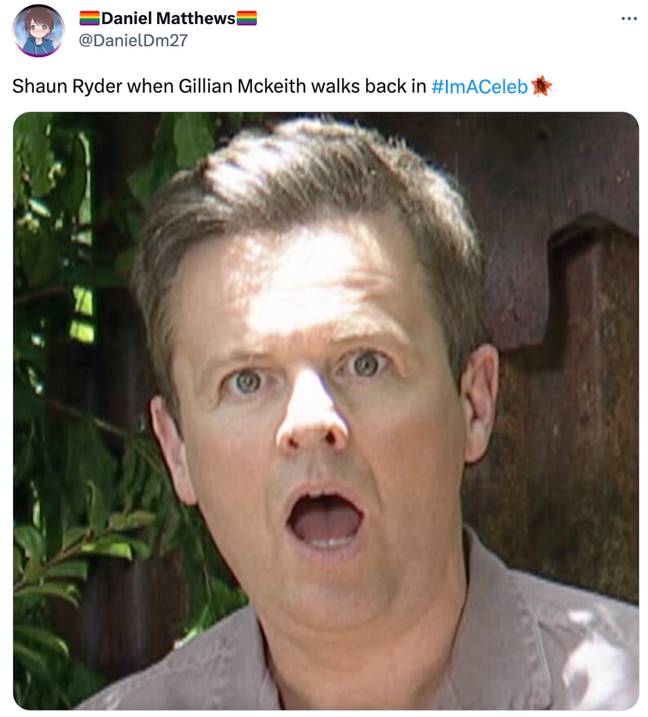Click the rainbow flag before the name
This screenshot has height=717, width=648.
89,18
